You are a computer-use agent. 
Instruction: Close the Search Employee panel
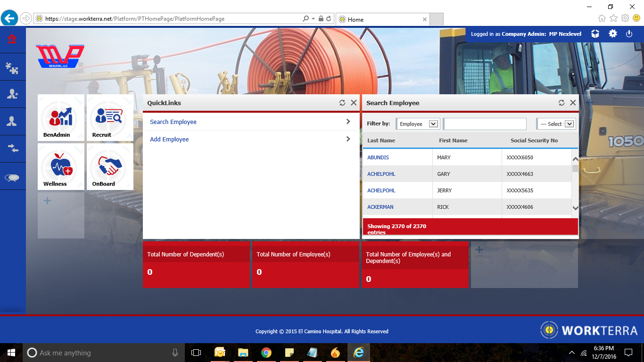[573, 103]
